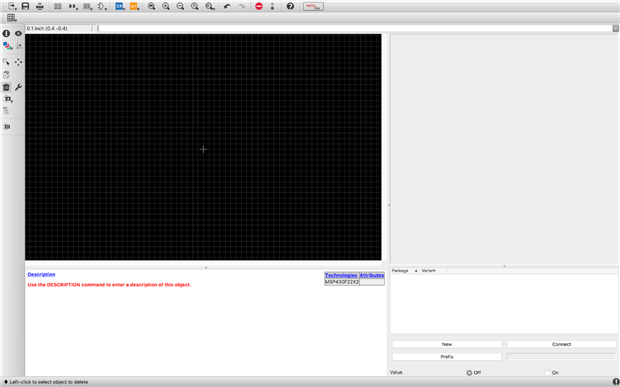Click the command line input field
620x387 pixels.
click(x=355, y=28)
